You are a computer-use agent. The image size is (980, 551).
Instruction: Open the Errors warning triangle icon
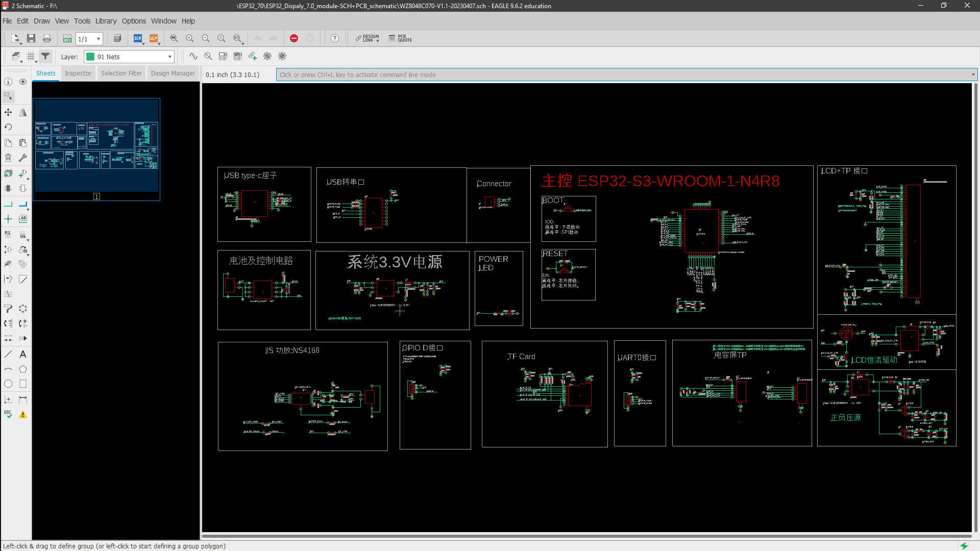(x=23, y=414)
